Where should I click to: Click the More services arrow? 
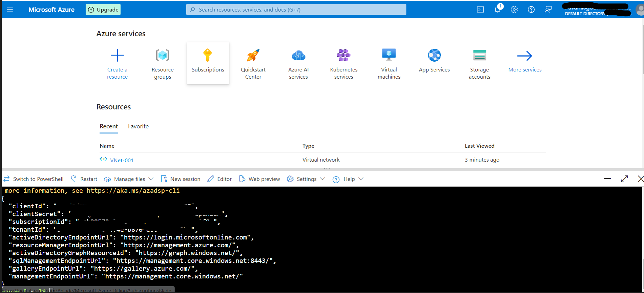(525, 56)
